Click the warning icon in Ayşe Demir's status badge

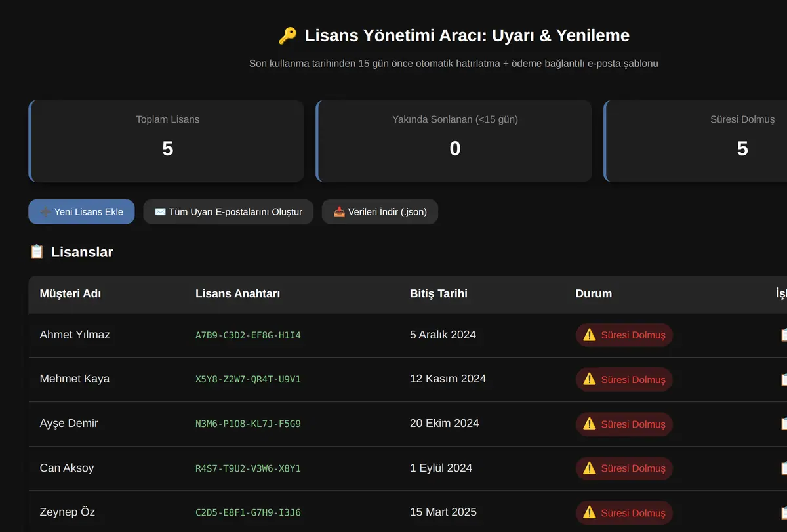[590, 424]
